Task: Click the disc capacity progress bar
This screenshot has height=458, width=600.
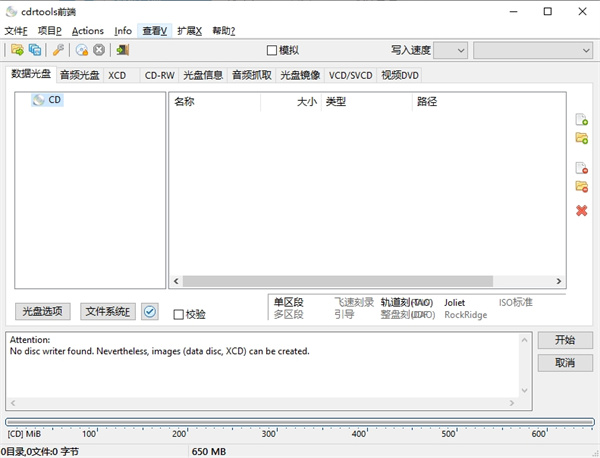Action: 300,422
